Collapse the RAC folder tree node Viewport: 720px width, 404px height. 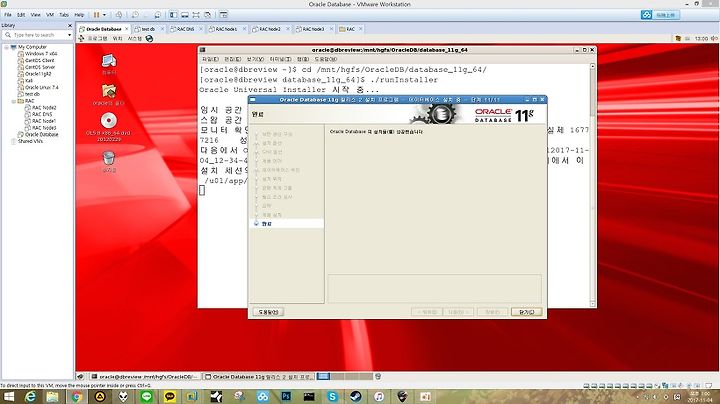pyautogui.click(x=13, y=101)
